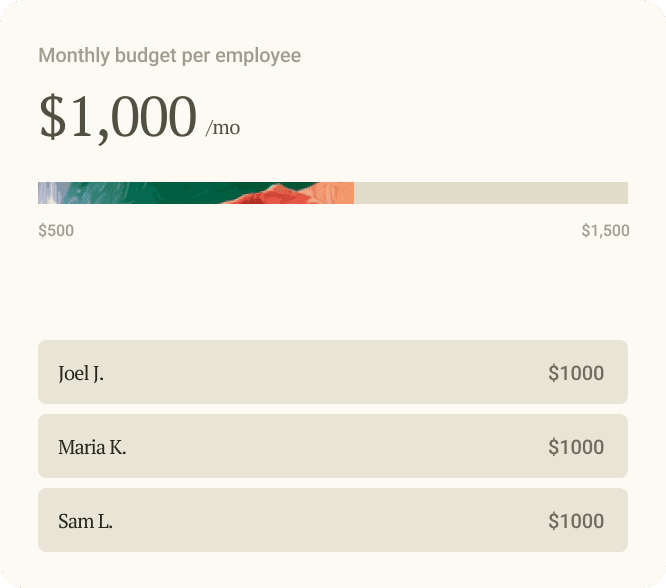Select the large $1,000 budget amount
Screen dimensions: 666x588
click(118, 117)
